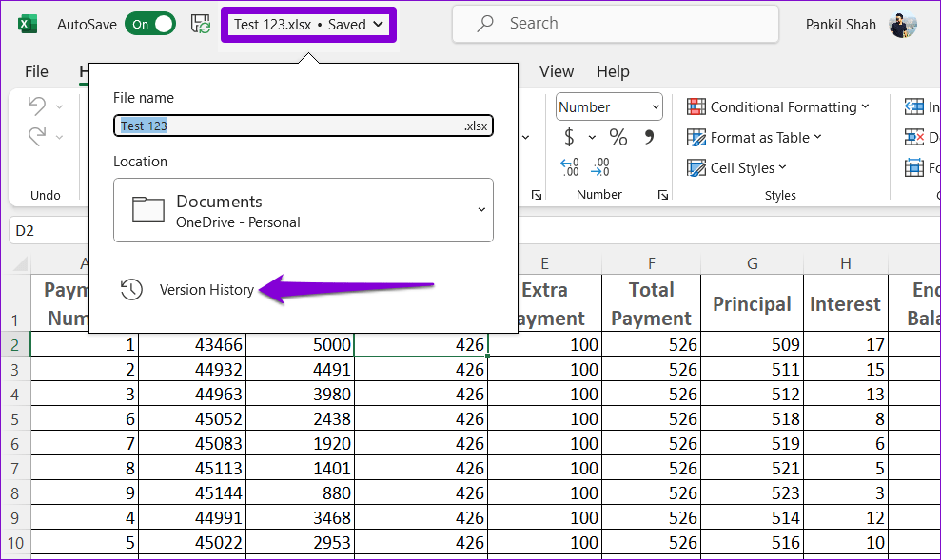The width and height of the screenshot is (941, 560).
Task: Click the Search box in title bar
Action: pyautogui.click(x=616, y=24)
